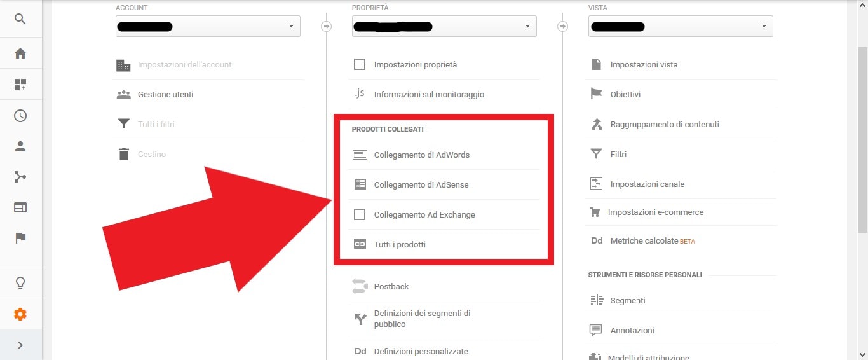Open Discover lightbulb icon in sidebar
Screen dimensions: 868x360
pos(20,282)
